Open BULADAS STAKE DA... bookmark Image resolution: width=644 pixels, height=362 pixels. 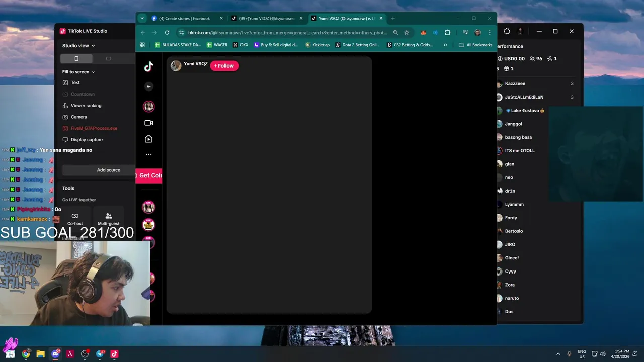178,45
